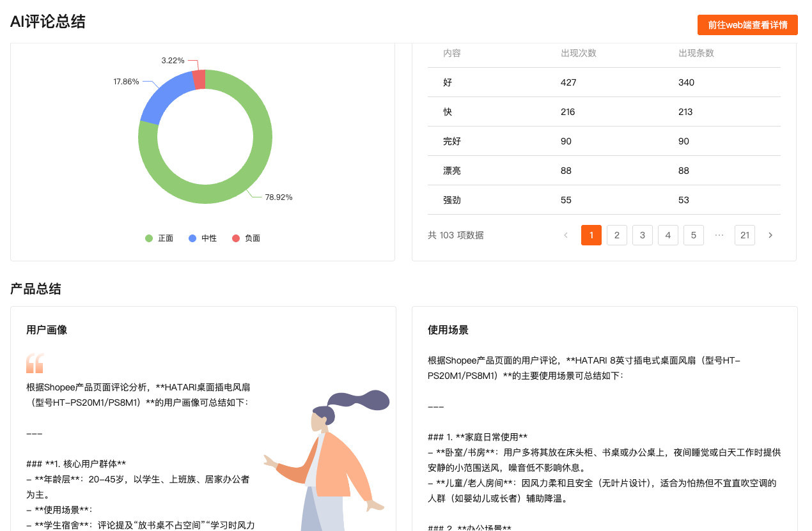Select the 漂亮 row in table
This screenshot has width=812, height=531.
pos(451,171)
